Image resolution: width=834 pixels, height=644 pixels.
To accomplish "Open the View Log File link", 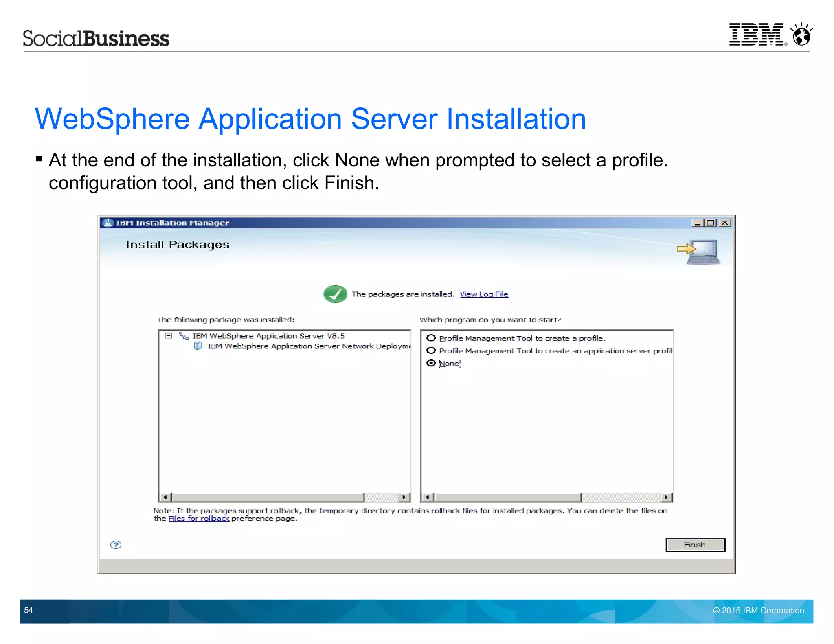I will coord(484,294).
